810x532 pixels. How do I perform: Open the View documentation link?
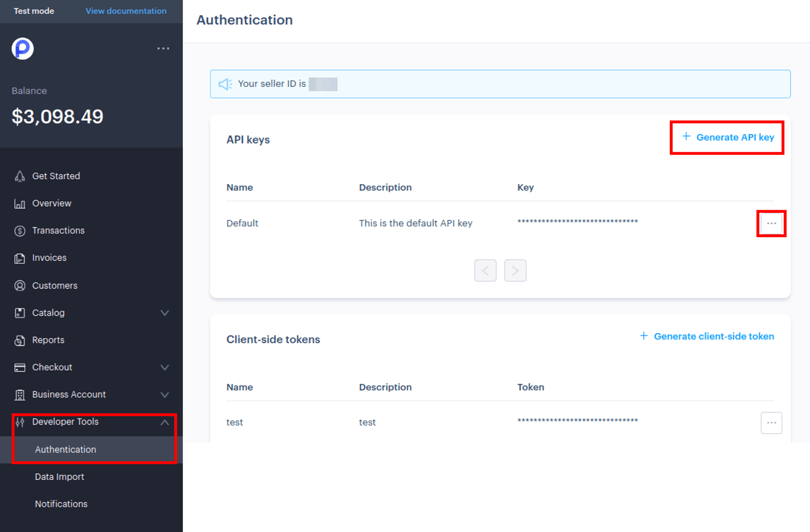pos(126,11)
